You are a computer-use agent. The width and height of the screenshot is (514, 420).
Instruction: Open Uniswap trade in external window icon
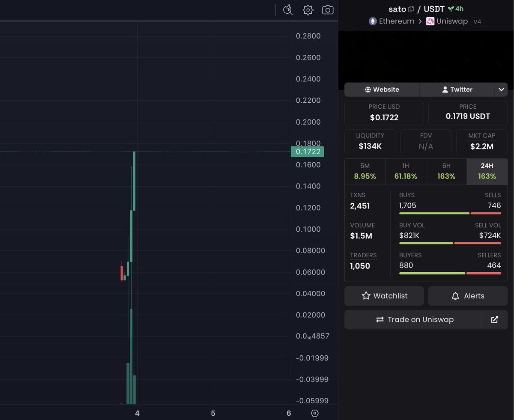click(x=495, y=319)
